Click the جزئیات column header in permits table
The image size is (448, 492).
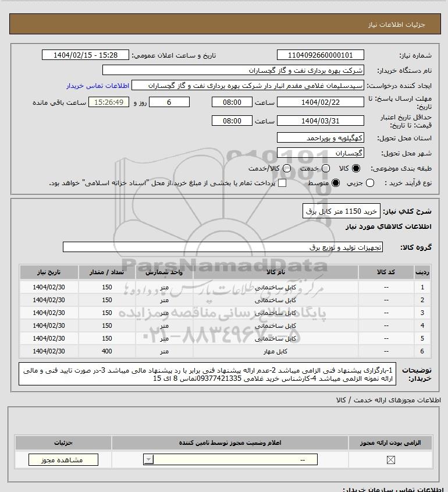point(63,443)
